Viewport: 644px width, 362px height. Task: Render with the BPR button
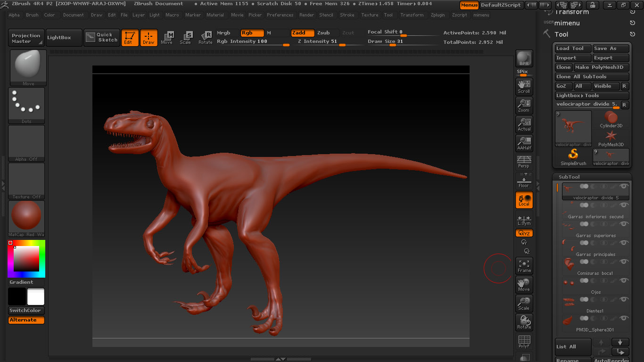coord(524,58)
